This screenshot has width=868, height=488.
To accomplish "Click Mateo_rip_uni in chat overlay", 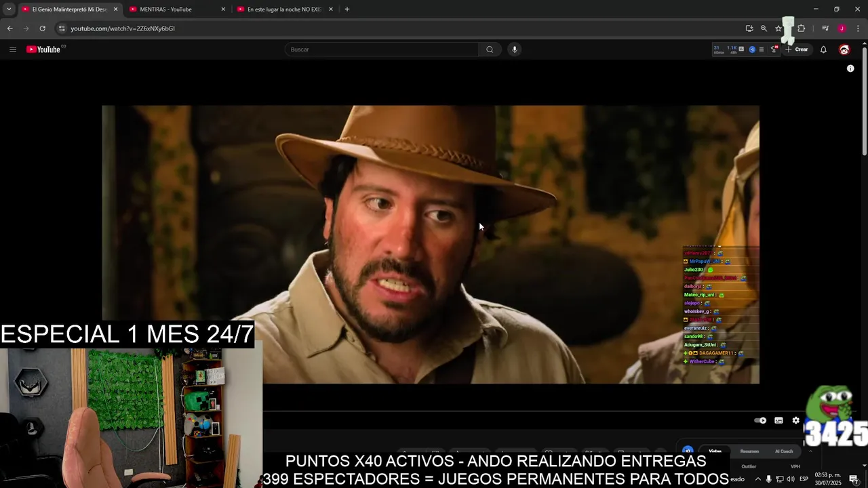I will 699,295.
